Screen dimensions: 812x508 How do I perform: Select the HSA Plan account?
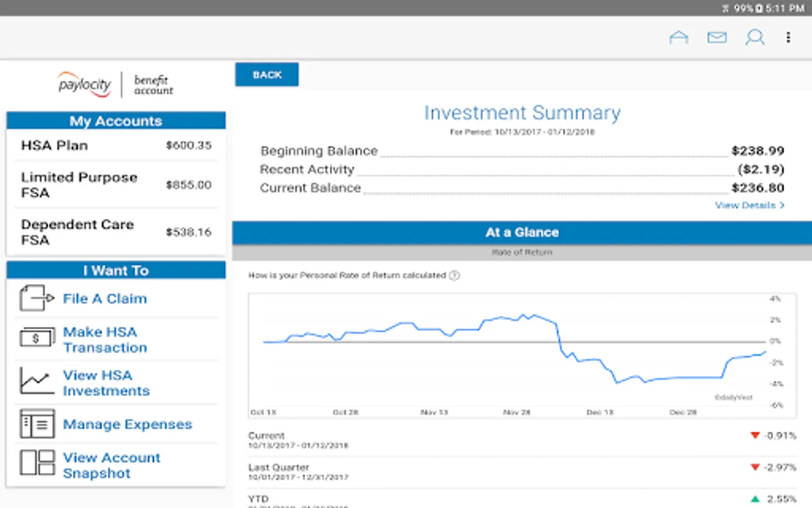116,146
